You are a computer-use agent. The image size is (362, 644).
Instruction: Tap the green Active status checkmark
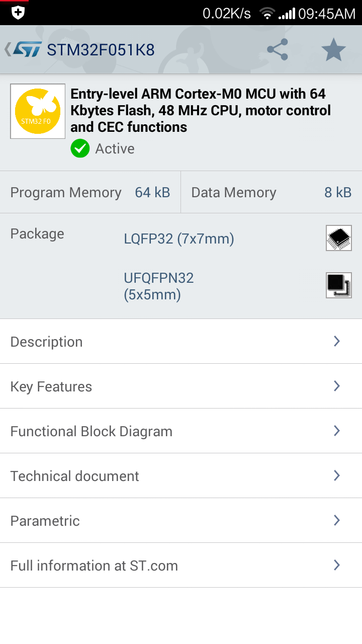[80, 148]
